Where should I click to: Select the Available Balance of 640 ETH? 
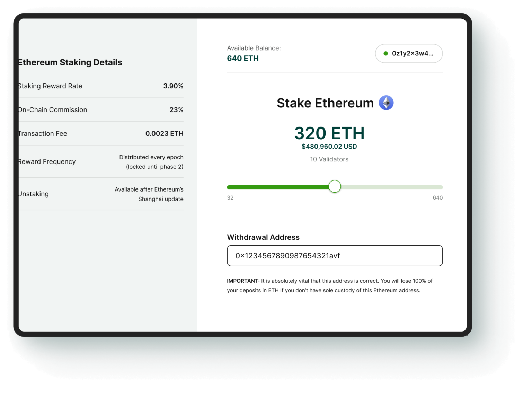[x=242, y=58]
